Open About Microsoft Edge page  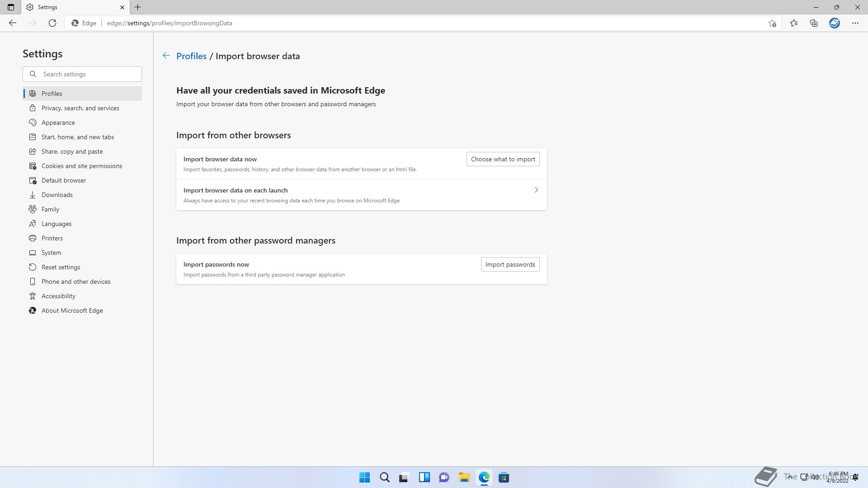[82, 310]
